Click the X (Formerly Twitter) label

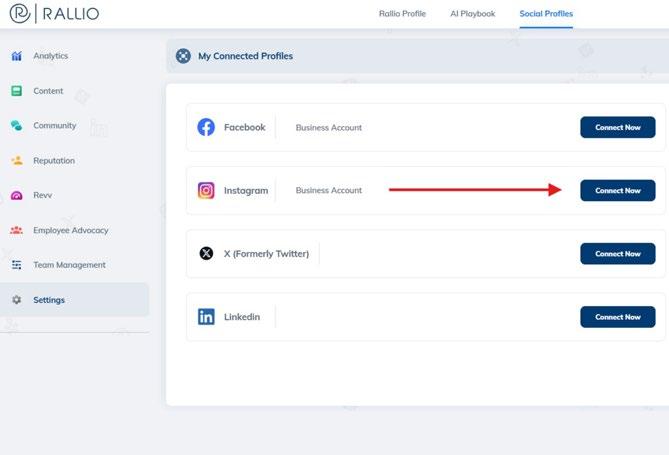266,254
